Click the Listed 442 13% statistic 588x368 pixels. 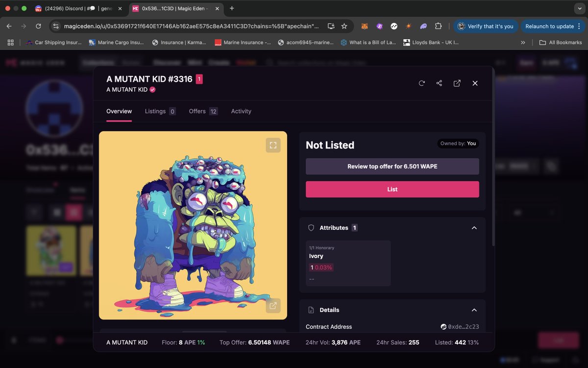(x=457, y=342)
